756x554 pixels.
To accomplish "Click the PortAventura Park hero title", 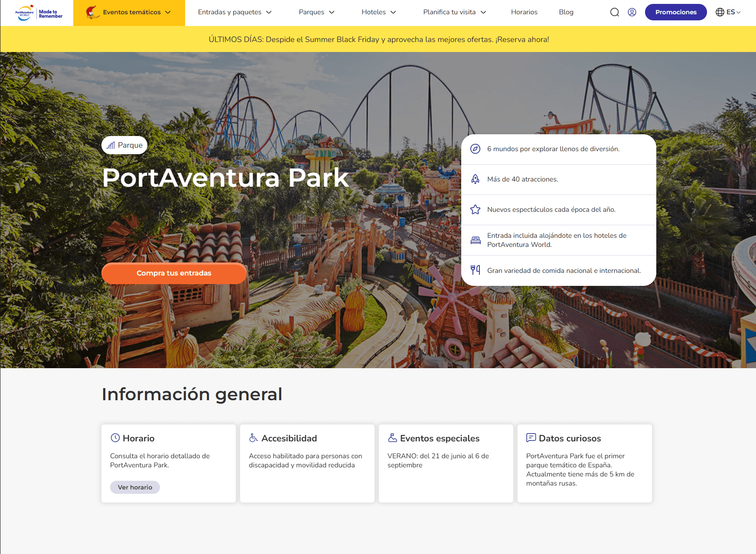I will (225, 178).
